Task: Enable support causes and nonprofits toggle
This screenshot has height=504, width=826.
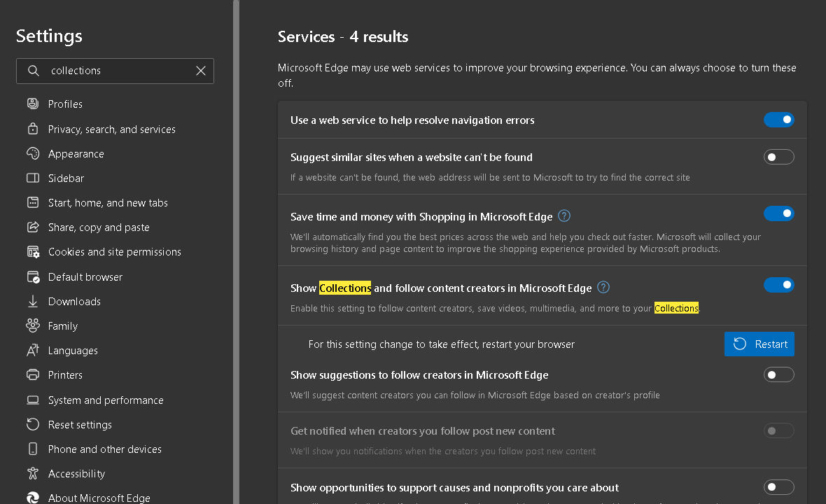Action: [x=778, y=487]
